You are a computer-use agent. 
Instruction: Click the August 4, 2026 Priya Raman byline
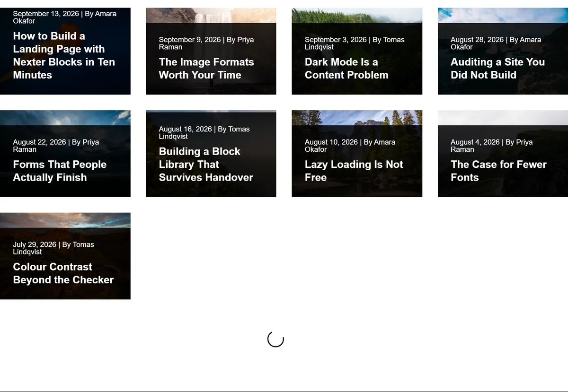[x=491, y=146]
